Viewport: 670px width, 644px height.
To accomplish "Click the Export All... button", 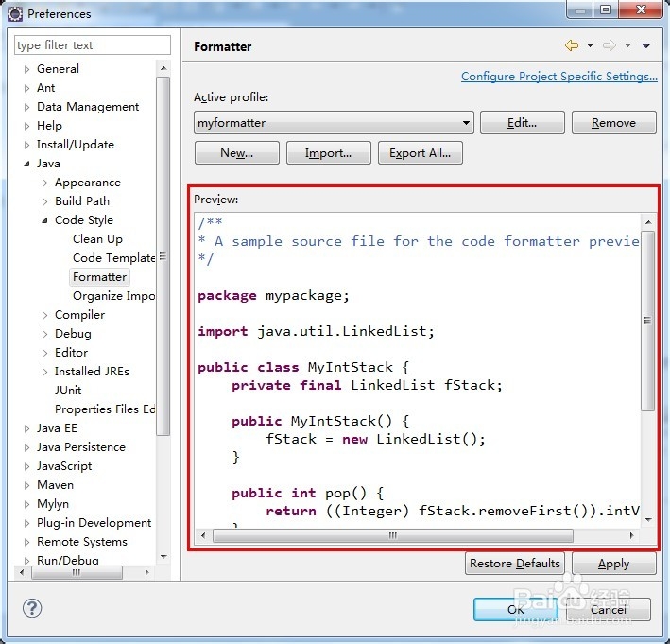I will tap(420, 152).
